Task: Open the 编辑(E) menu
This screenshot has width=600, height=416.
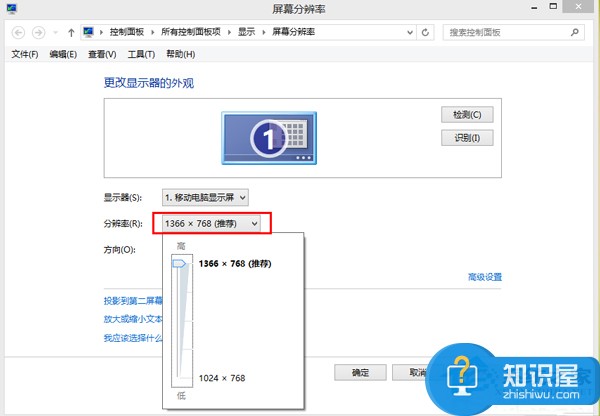Action: coord(63,54)
